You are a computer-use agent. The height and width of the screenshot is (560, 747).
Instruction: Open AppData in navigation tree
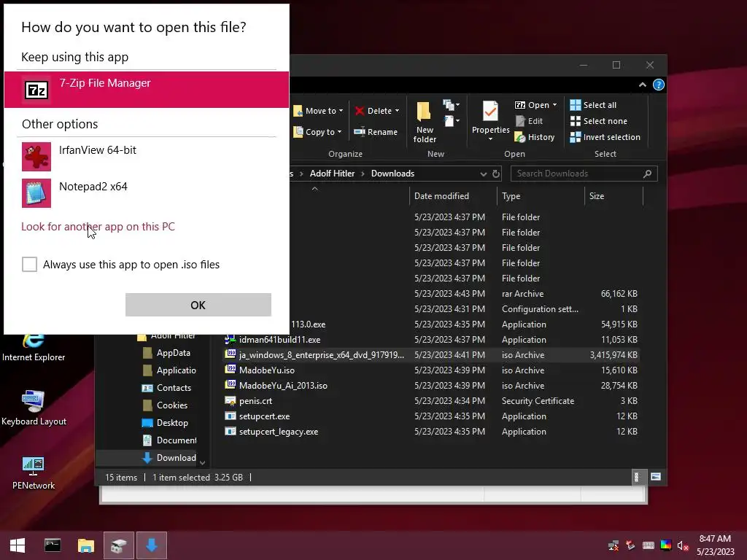[x=168, y=353]
